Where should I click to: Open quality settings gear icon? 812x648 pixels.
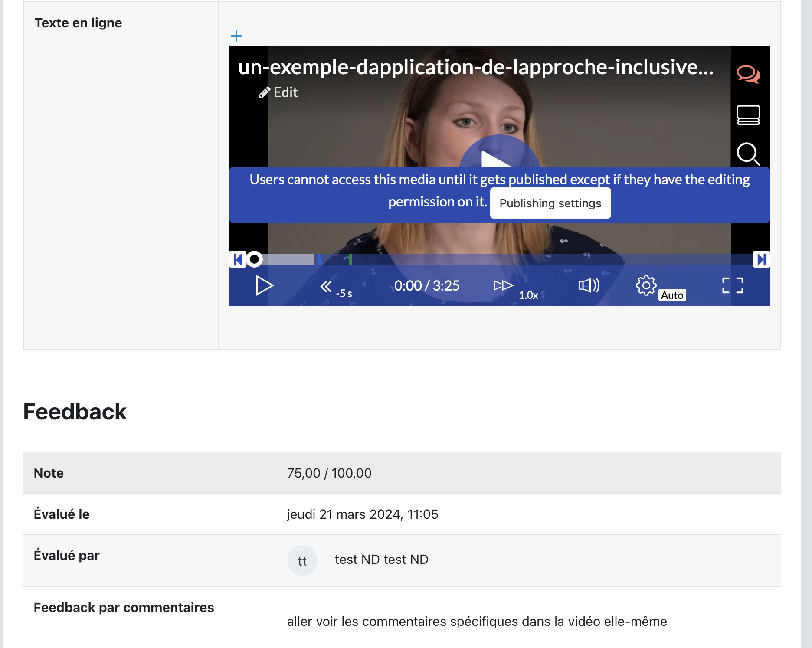(x=646, y=285)
